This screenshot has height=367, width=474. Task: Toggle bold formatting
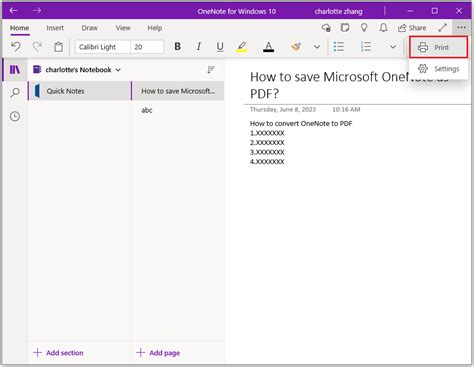178,47
